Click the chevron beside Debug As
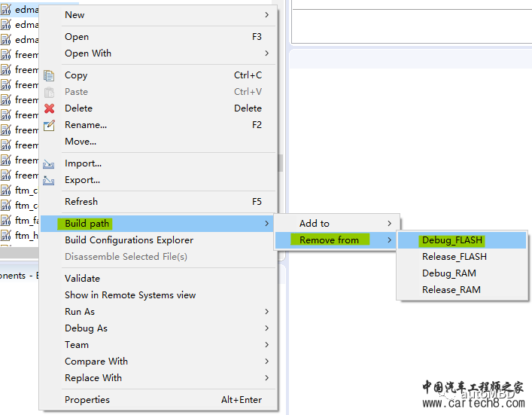 pyautogui.click(x=267, y=328)
